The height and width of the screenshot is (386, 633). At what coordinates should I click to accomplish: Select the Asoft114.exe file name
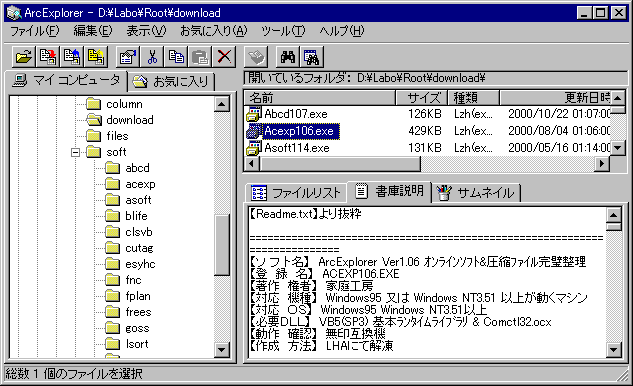point(297,148)
